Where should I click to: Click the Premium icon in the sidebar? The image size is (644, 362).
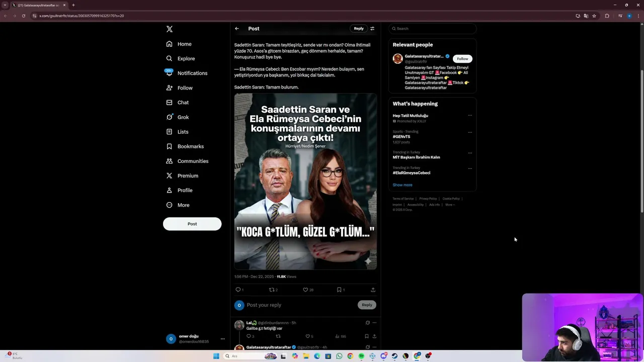tap(169, 175)
